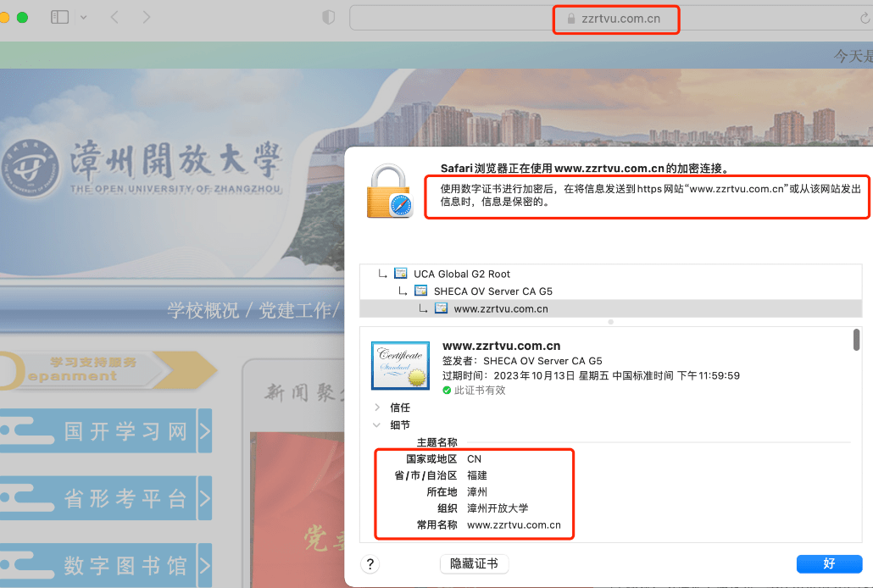Click the 漳州 locality value
The width and height of the screenshot is (873, 588).
click(477, 491)
